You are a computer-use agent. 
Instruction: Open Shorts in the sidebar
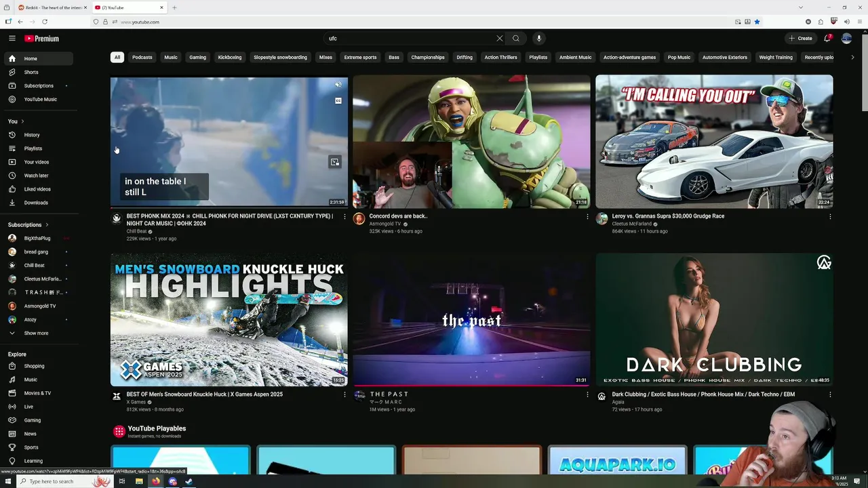coord(40,73)
